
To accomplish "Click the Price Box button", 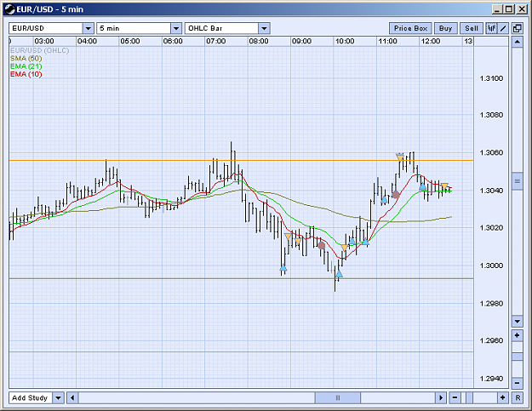I will (x=410, y=28).
